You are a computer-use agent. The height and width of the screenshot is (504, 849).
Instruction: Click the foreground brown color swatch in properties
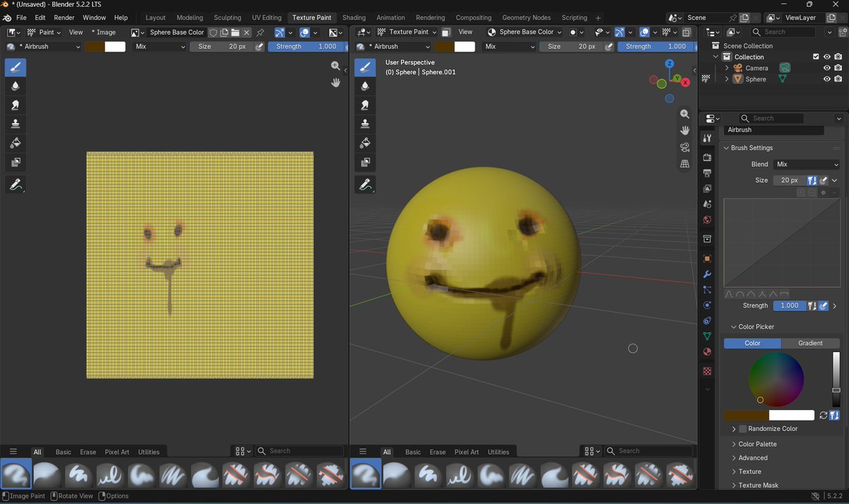coord(746,415)
